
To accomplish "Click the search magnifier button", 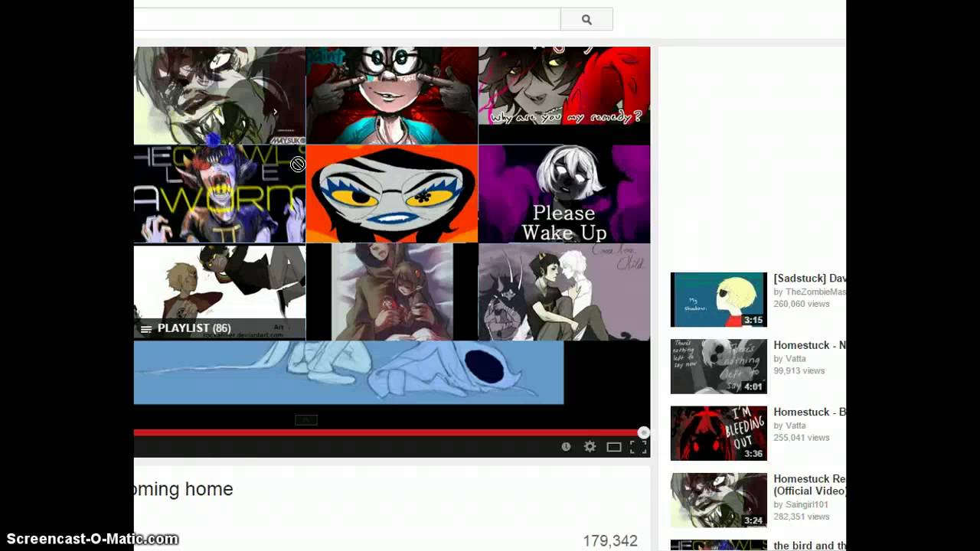I will pyautogui.click(x=586, y=20).
